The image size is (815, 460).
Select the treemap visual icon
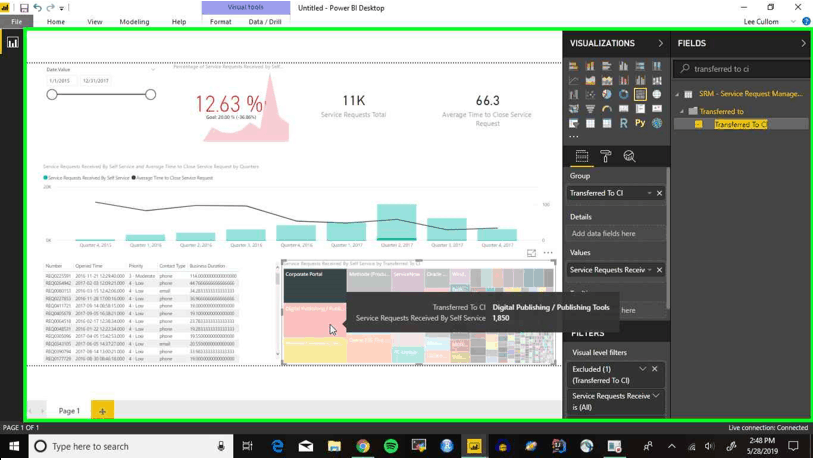point(640,95)
